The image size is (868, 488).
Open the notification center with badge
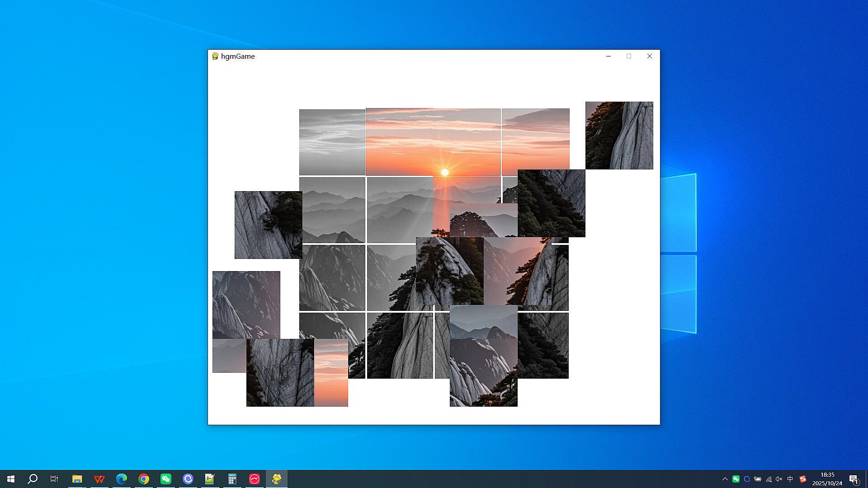[854, 479]
